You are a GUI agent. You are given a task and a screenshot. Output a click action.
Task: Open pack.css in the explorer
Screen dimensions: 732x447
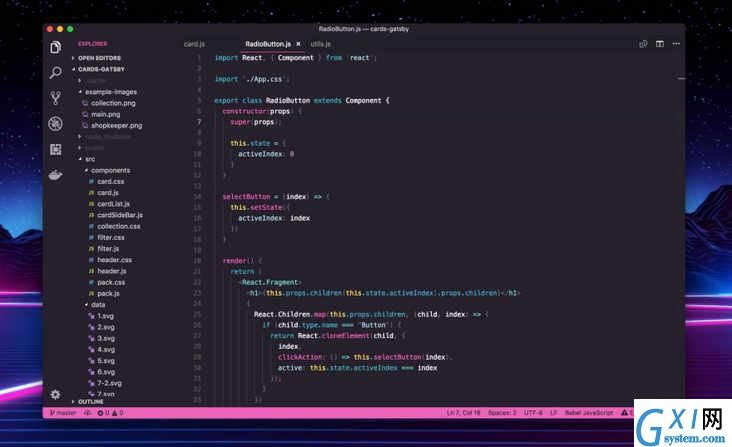pyautogui.click(x=111, y=282)
